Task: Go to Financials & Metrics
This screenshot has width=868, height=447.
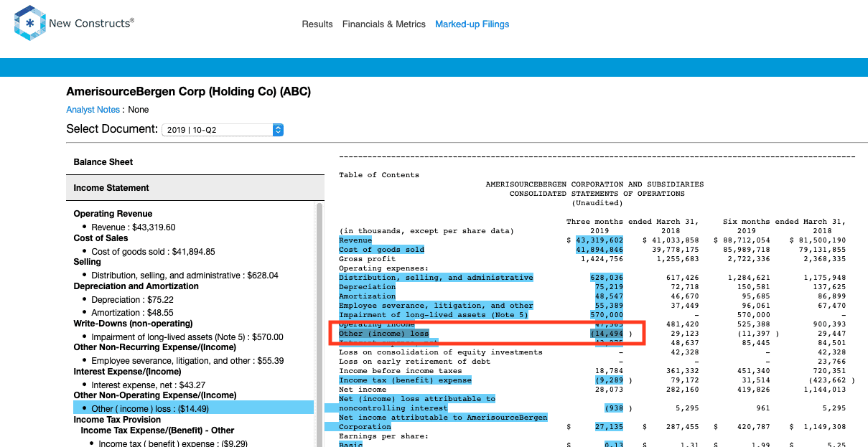Action: [x=384, y=24]
